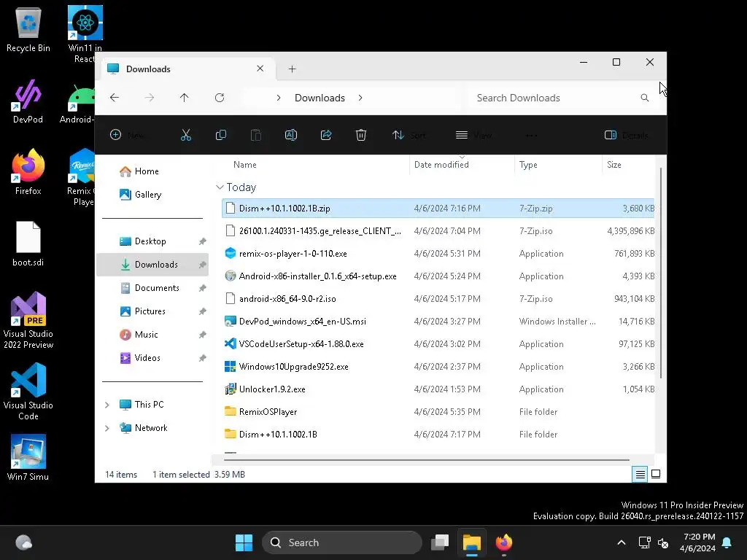Screen dimensions: 747x560
Task: Expand chevron after Downloads in breadcrumb
Action: (x=360, y=98)
